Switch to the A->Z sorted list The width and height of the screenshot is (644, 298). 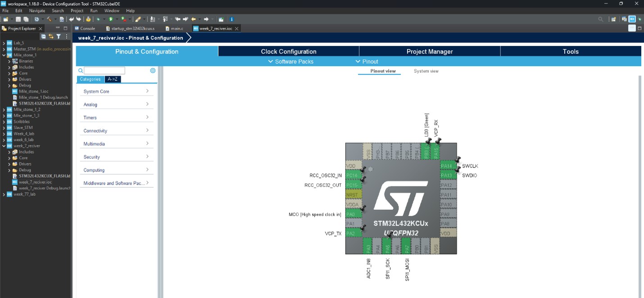click(x=113, y=79)
